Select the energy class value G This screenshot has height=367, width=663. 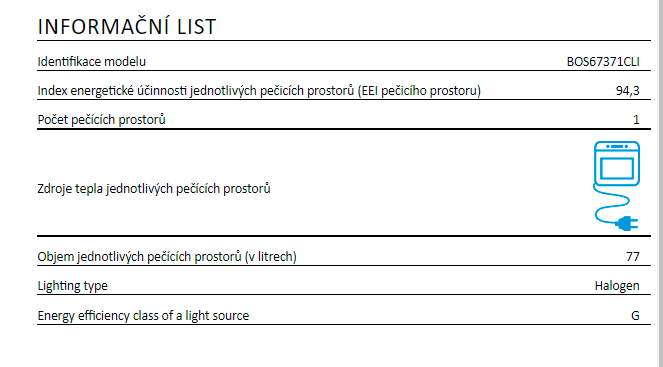point(635,316)
